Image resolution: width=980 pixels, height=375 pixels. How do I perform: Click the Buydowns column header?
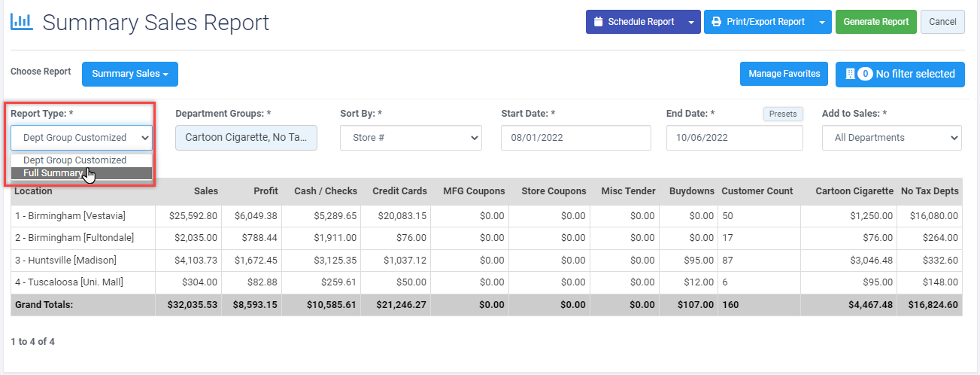[x=691, y=191]
